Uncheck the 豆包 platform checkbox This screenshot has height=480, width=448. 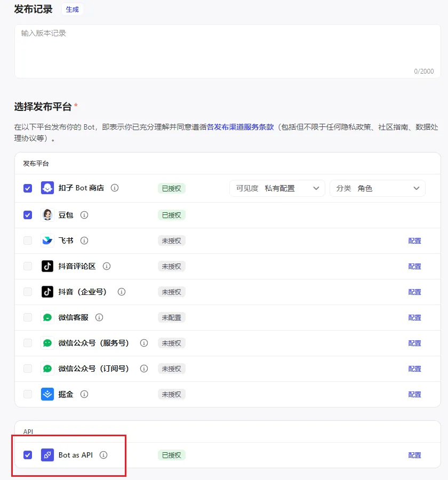[x=28, y=215]
